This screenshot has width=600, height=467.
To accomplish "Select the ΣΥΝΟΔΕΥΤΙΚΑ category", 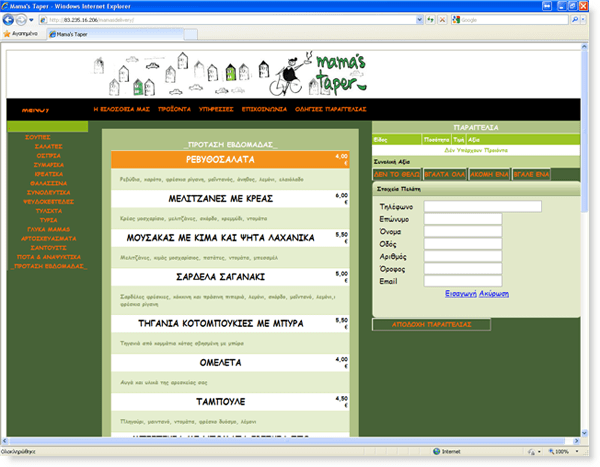I will click(49, 193).
